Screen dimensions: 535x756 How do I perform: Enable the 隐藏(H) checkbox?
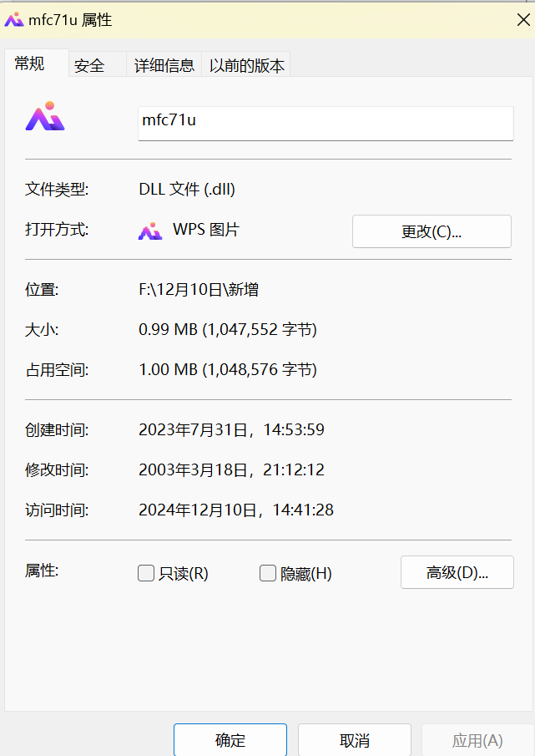(x=267, y=573)
